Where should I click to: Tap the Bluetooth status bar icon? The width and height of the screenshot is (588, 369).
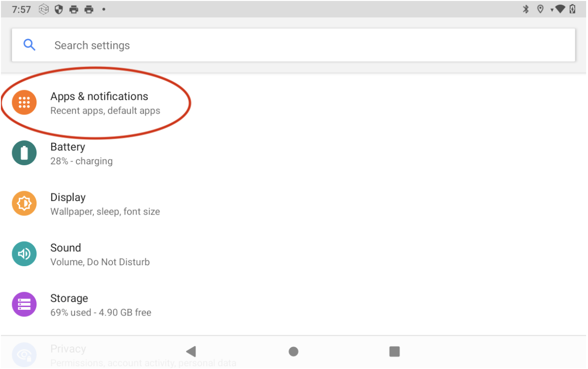526,9
